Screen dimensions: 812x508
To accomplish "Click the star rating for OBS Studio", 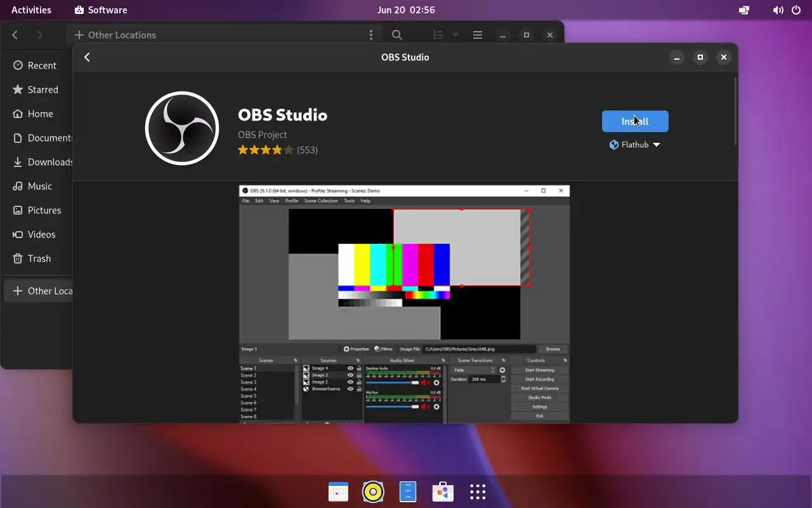I will click(266, 150).
